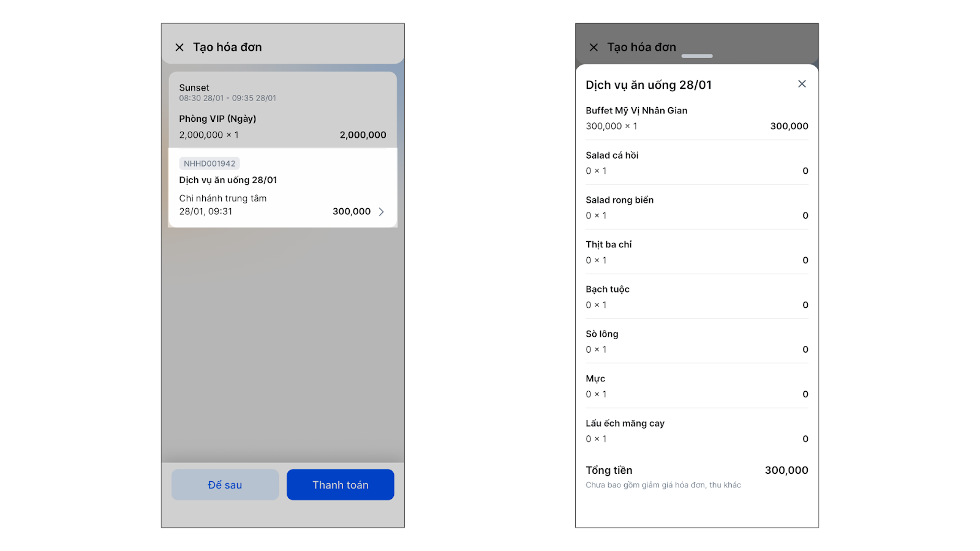The height and width of the screenshot is (551, 980).
Task: Close the left Tạo hóa đơn screen
Action: [x=179, y=47]
